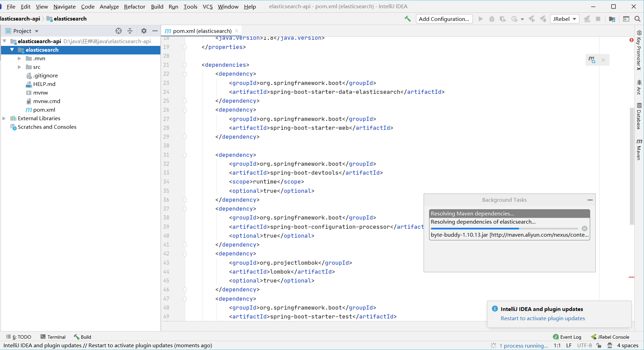Click UTF-8 encoding in status bar

point(584,346)
